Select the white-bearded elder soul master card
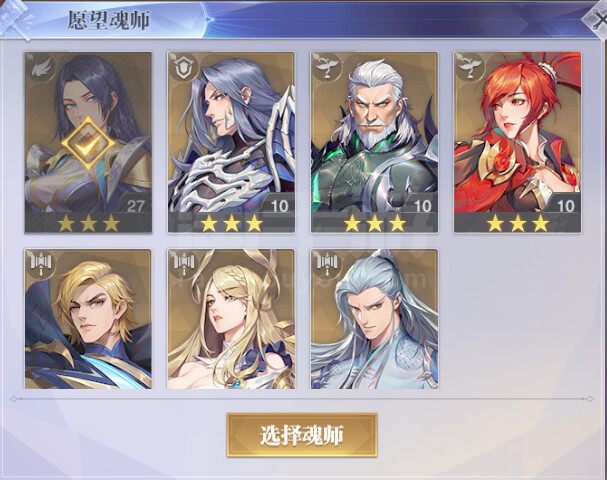The width and height of the screenshot is (607, 480). point(374,142)
